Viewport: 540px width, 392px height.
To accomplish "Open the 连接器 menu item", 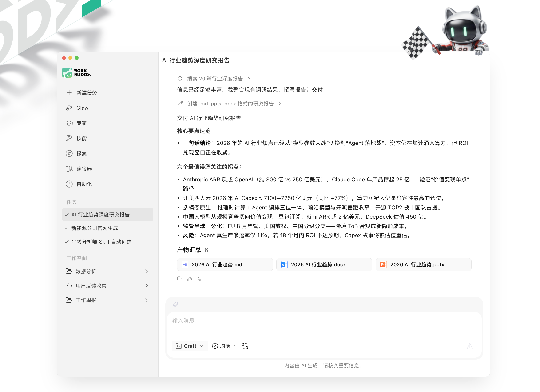I will [108, 169].
